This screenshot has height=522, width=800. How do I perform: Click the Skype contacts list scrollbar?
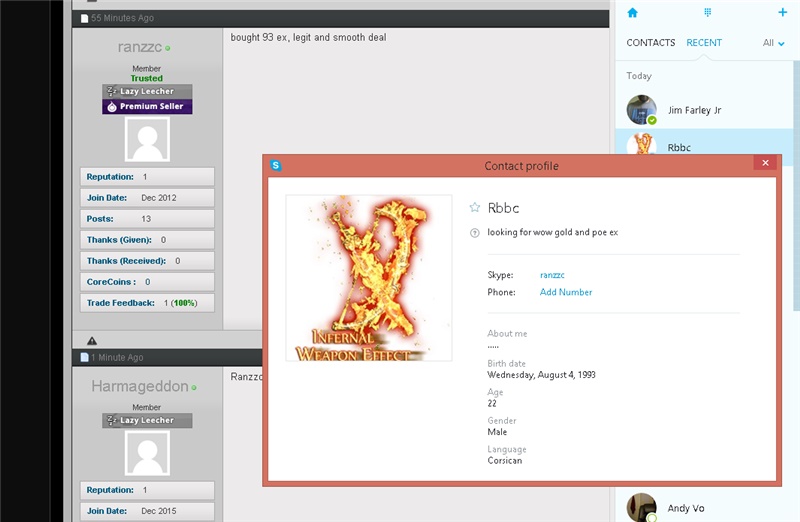[x=796, y=185]
